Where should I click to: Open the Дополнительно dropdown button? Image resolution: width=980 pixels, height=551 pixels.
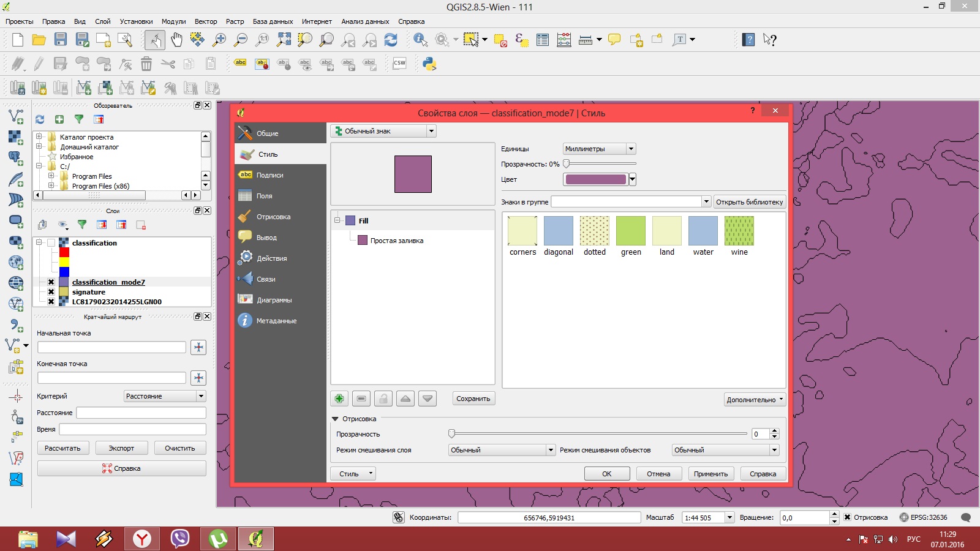755,400
